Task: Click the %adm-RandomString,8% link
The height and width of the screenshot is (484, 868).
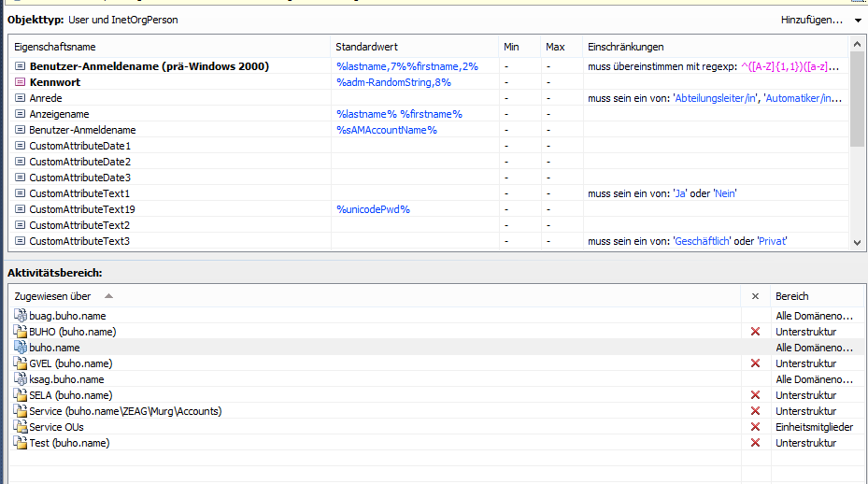Action: click(x=393, y=82)
